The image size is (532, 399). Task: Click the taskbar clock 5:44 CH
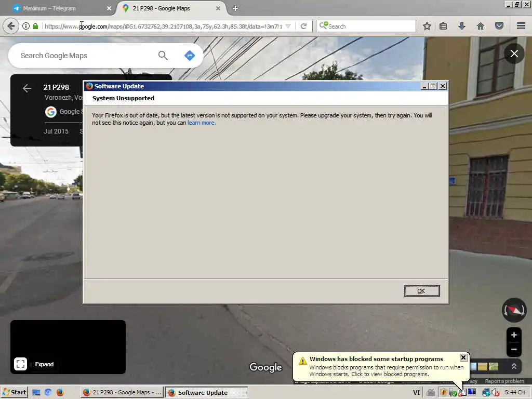point(515,393)
